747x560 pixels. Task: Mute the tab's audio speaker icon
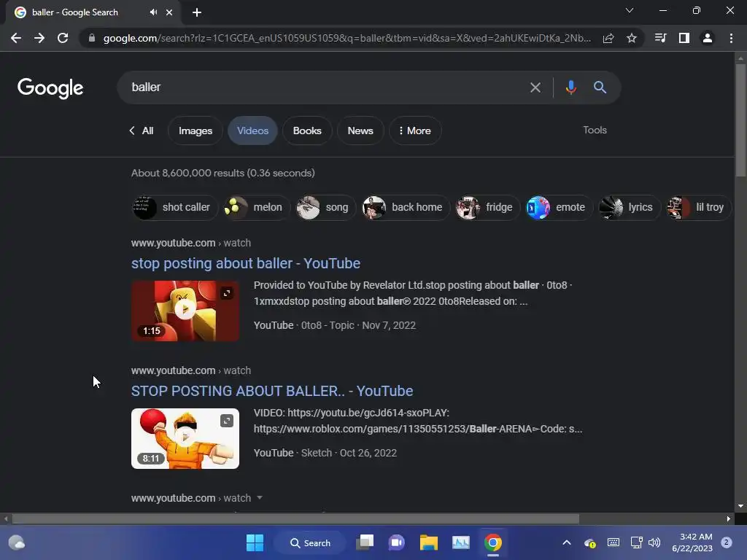153,12
